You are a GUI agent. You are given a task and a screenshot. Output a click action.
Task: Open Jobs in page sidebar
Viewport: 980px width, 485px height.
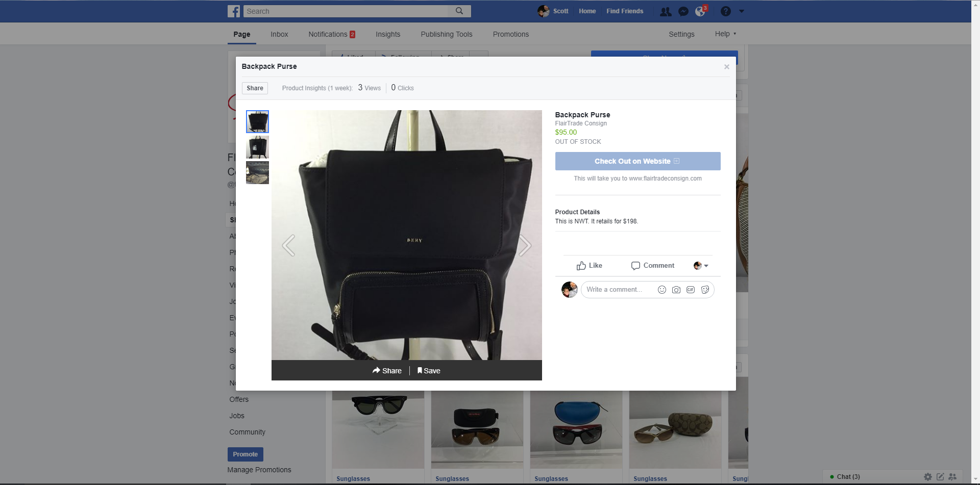tap(237, 416)
